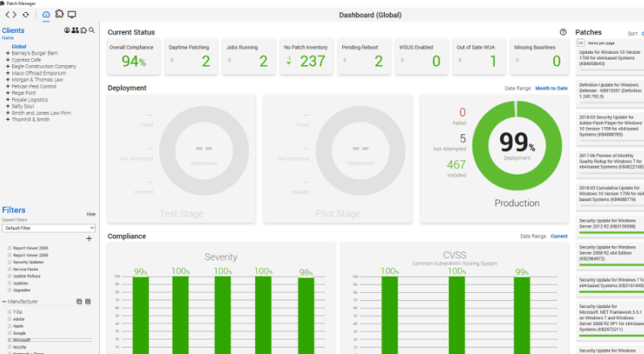
Task: Expand Eagle Construction Company in tree
Action: pos(8,66)
